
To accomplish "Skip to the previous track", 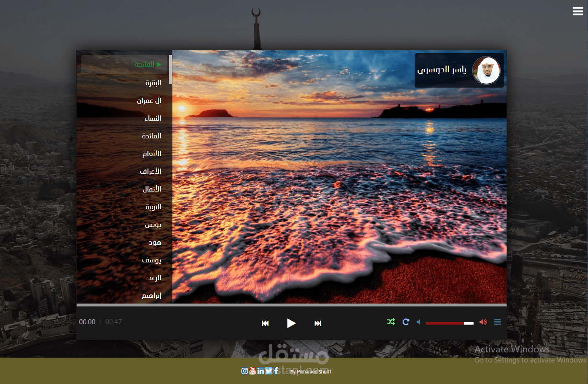I will (265, 323).
